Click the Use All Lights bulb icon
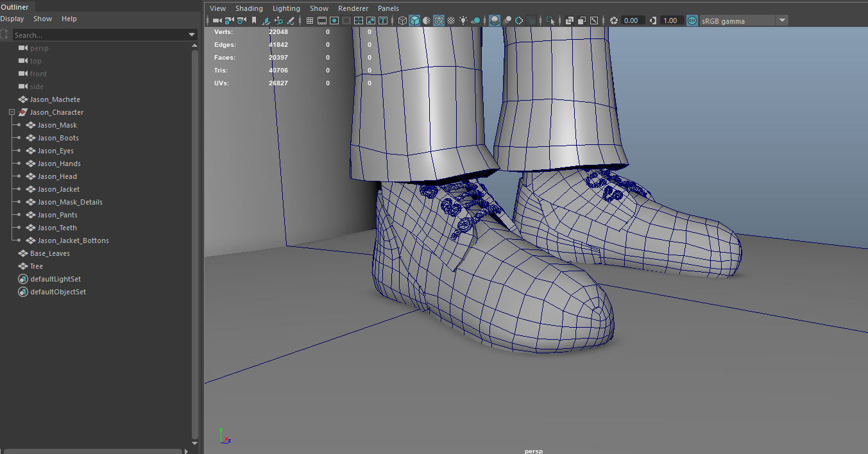This screenshot has width=868, height=454. pyautogui.click(x=463, y=21)
